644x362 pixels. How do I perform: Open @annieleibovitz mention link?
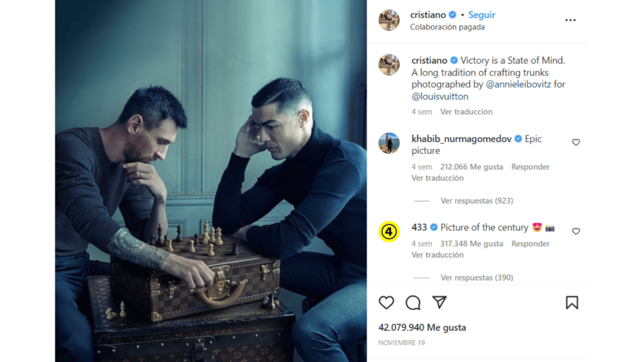coord(518,84)
